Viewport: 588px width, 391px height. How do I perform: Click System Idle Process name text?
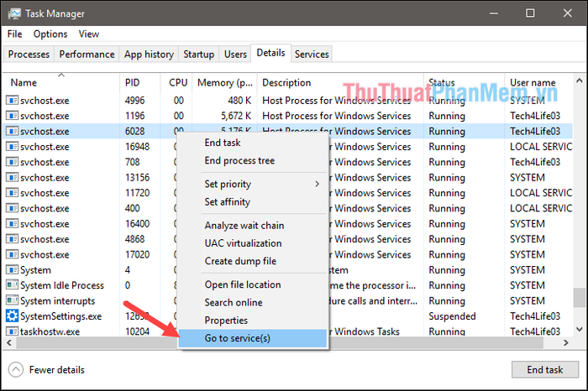pyautogui.click(x=62, y=285)
